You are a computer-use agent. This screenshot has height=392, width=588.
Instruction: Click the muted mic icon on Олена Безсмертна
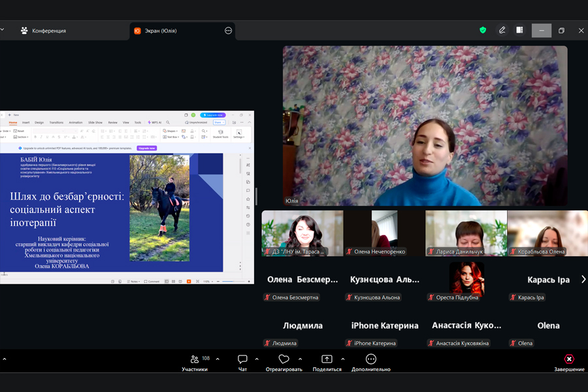pyautogui.click(x=267, y=297)
